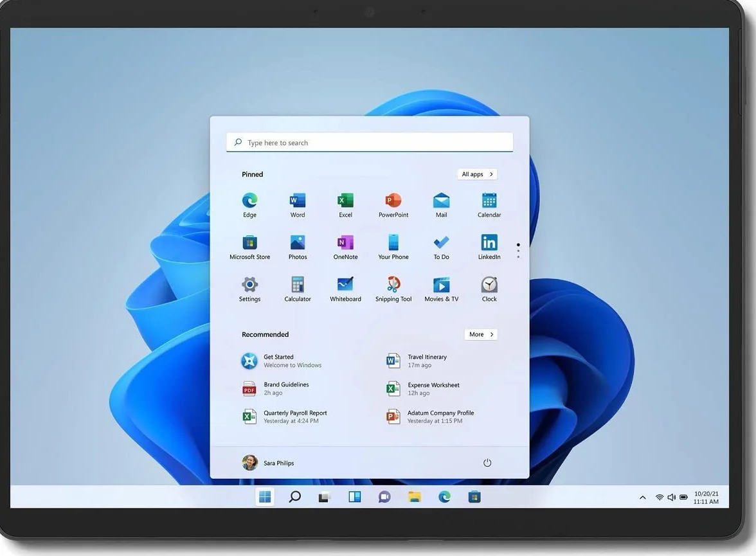Viewport: 756px width, 556px height.
Task: Open Widgets from the taskbar
Action: [354, 497]
